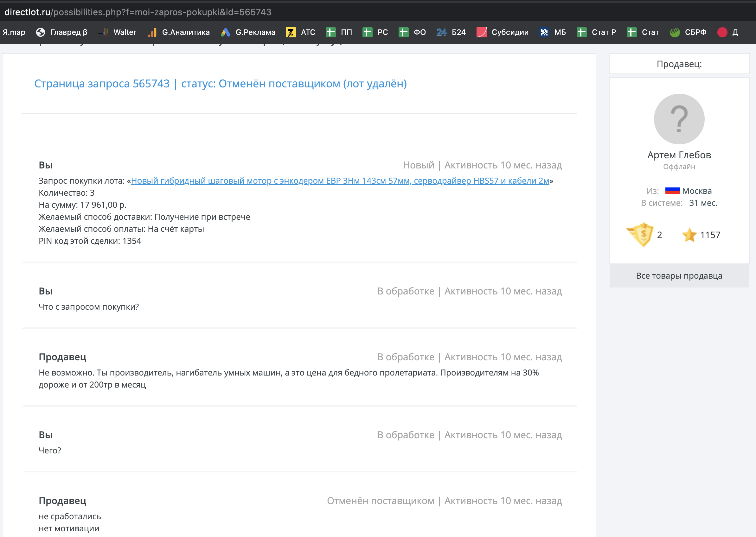Open the Субсидии bookmark
Viewport: 756px width, 537px height.
click(509, 32)
